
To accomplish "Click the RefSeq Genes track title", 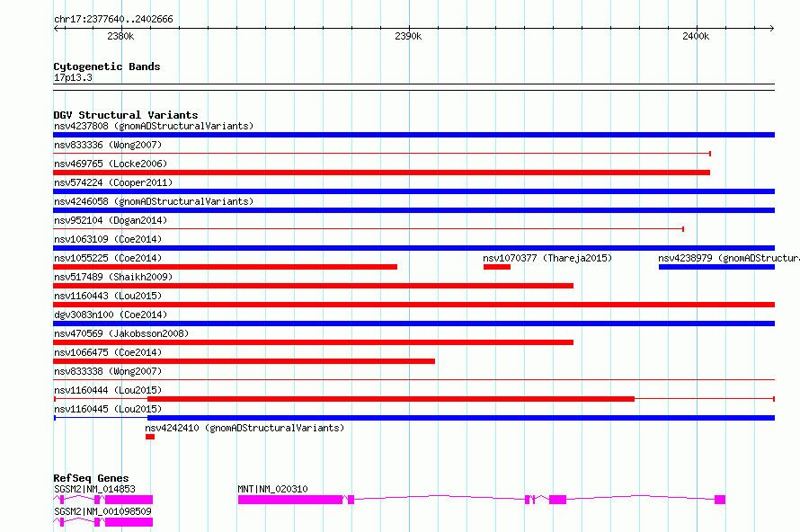I will (x=91, y=478).
